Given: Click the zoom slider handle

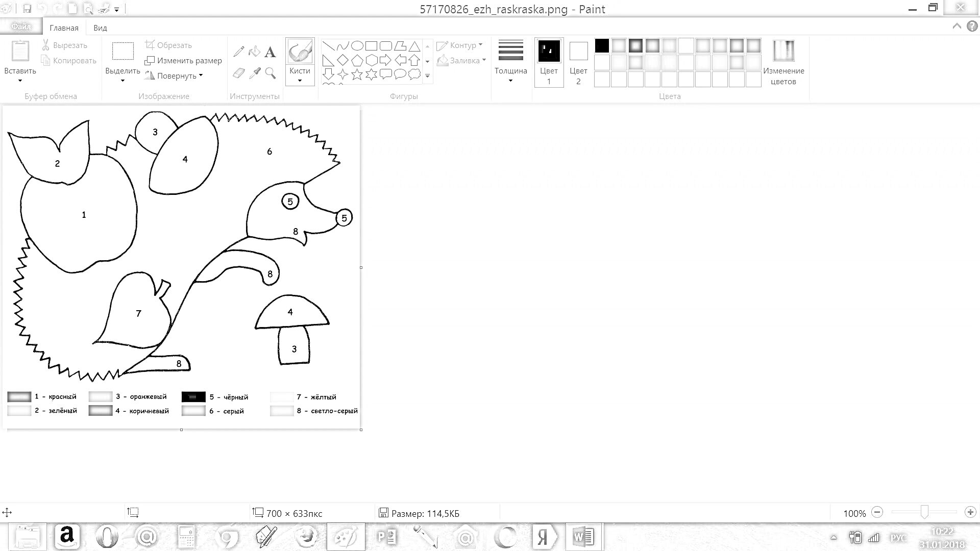Looking at the screenshot, I should tap(924, 512).
